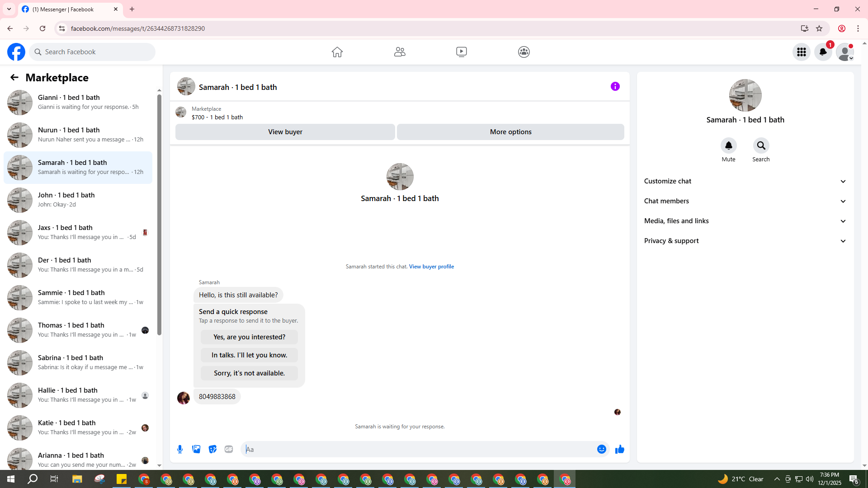
Task: Open the Der 1 bed 1 bath chat
Action: coord(78,265)
